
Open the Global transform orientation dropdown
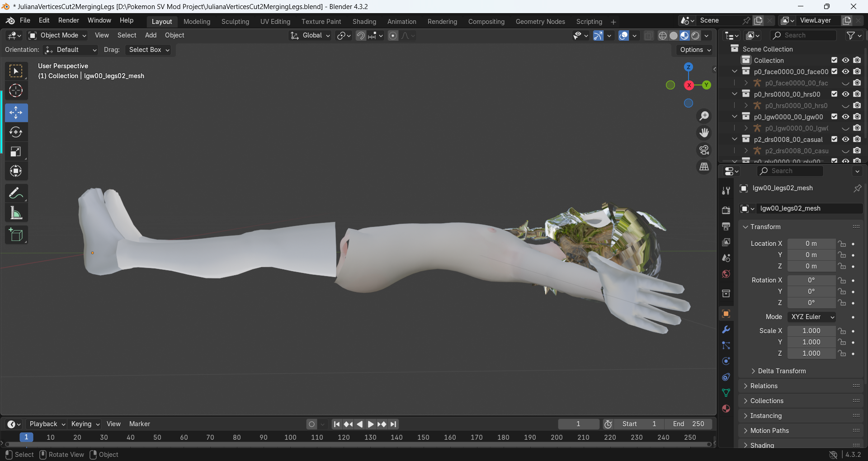(x=310, y=36)
